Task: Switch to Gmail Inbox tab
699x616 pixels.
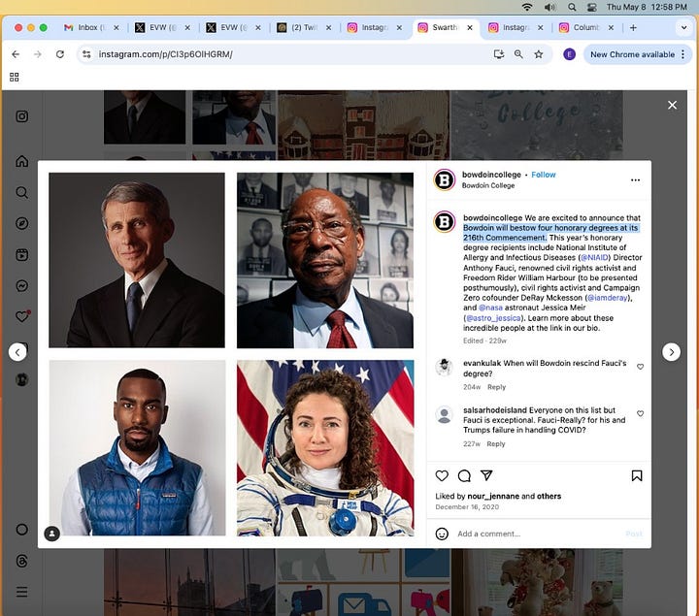Action: coord(91,27)
